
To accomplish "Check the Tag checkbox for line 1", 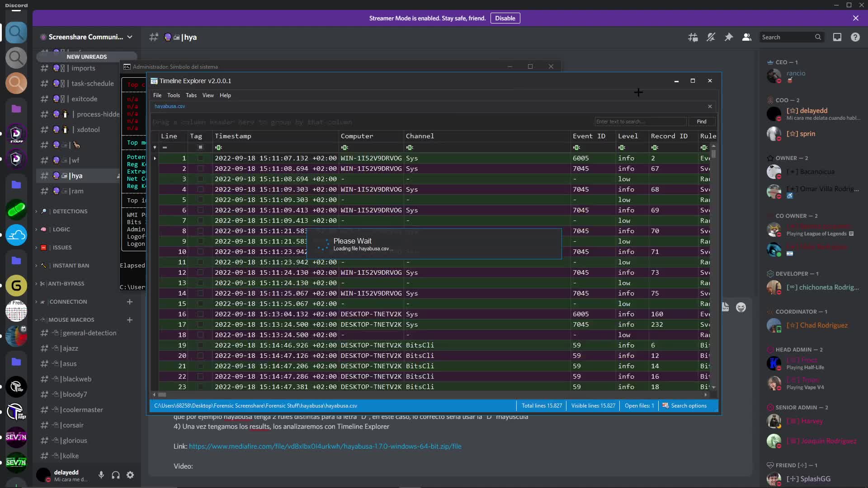I will [x=200, y=158].
